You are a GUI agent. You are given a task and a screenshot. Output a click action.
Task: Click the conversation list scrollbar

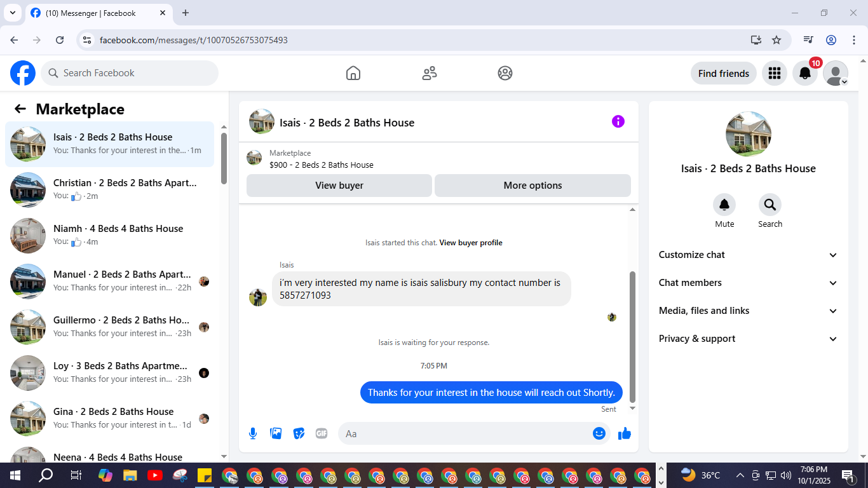tap(224, 159)
